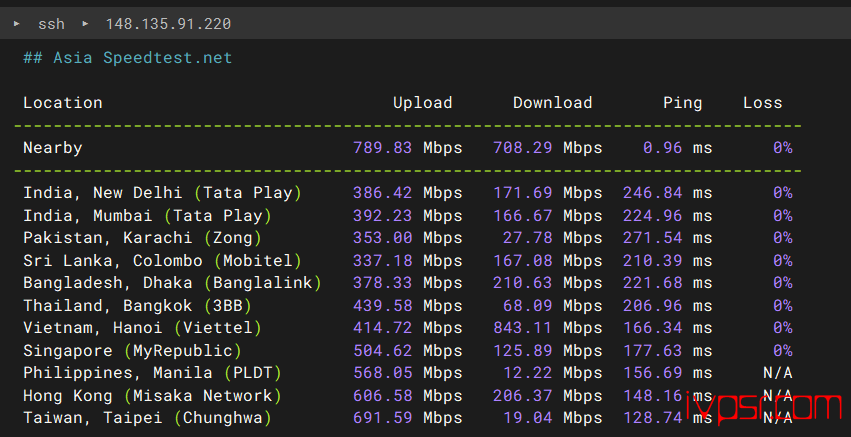Click Singapore (MyRepublic) location

coord(132,351)
